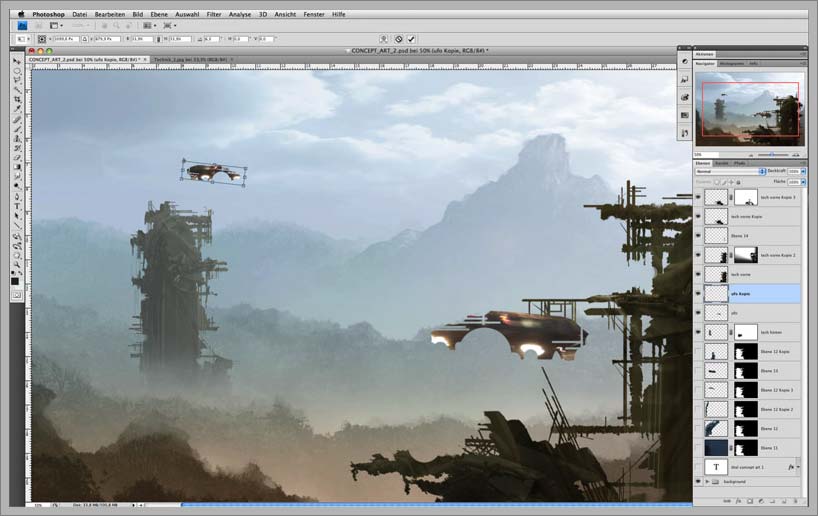Hide the 'tech hinten' layer
The image size is (818, 516).
click(698, 332)
